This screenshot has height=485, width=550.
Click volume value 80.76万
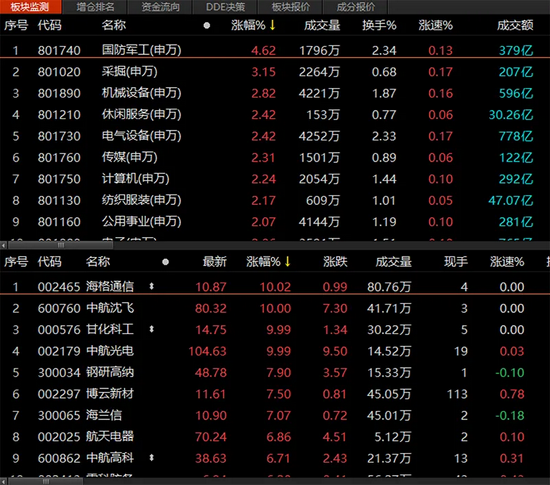(389, 287)
